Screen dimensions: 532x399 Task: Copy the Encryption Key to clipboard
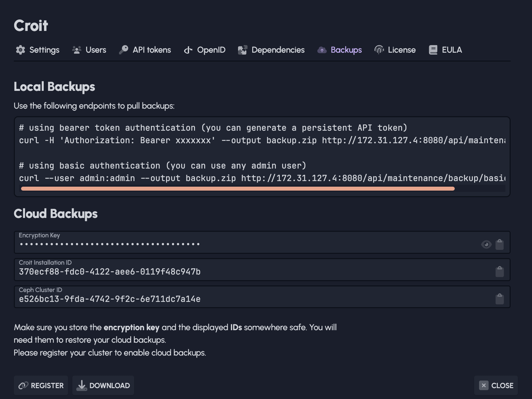[x=499, y=244]
